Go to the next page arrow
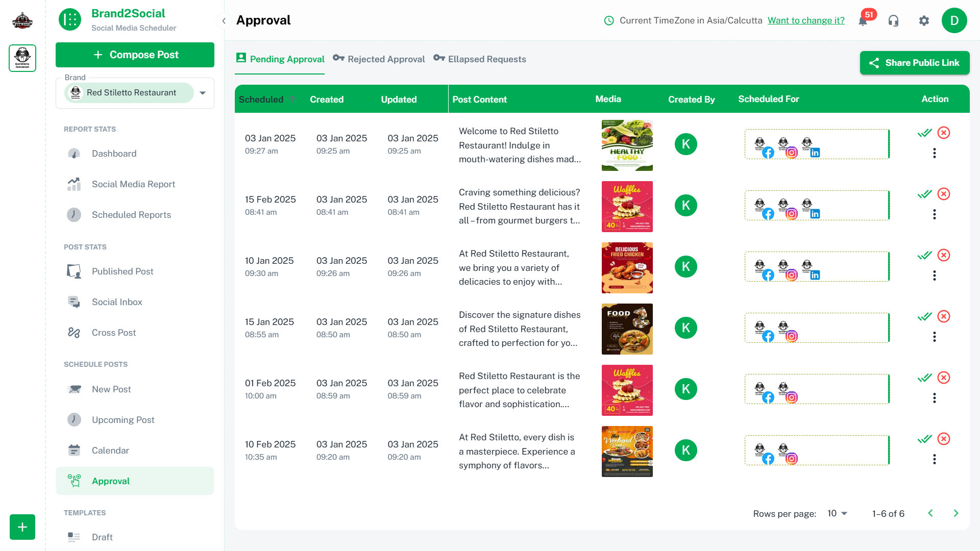980x551 pixels. 955,513
